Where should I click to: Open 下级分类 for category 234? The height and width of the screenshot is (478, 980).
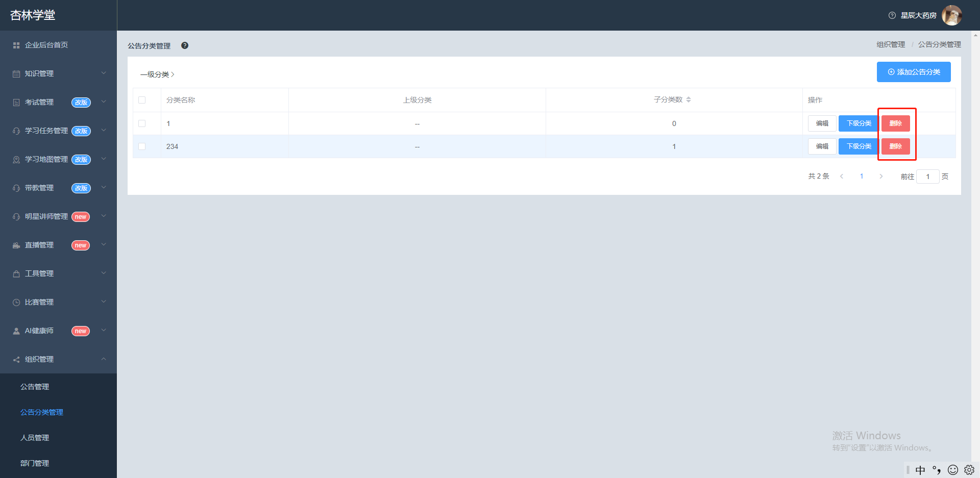[859, 146]
